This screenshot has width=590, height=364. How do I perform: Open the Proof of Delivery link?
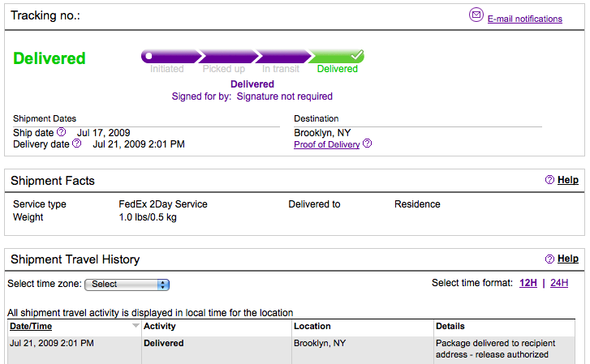click(x=326, y=144)
